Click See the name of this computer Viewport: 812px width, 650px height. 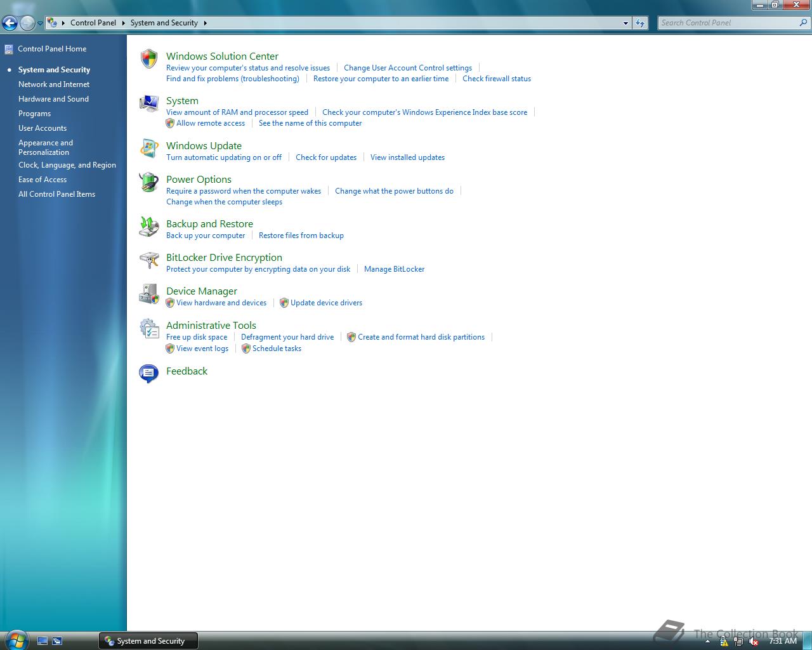pyautogui.click(x=310, y=123)
